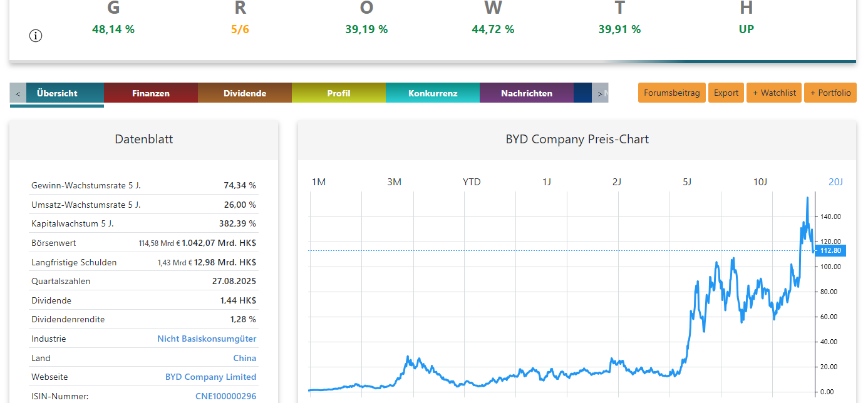The height and width of the screenshot is (403, 868).
Task: Click the R score 5/6
Action: (x=240, y=29)
